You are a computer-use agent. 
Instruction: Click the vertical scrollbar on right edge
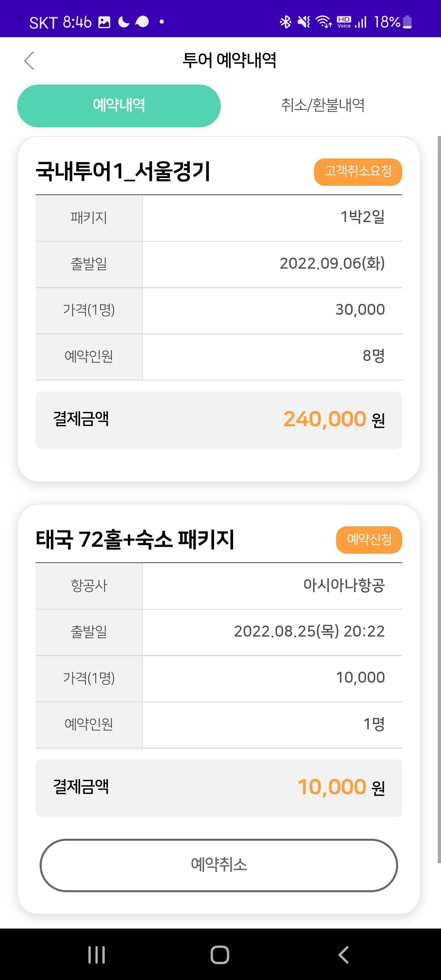tap(439, 498)
